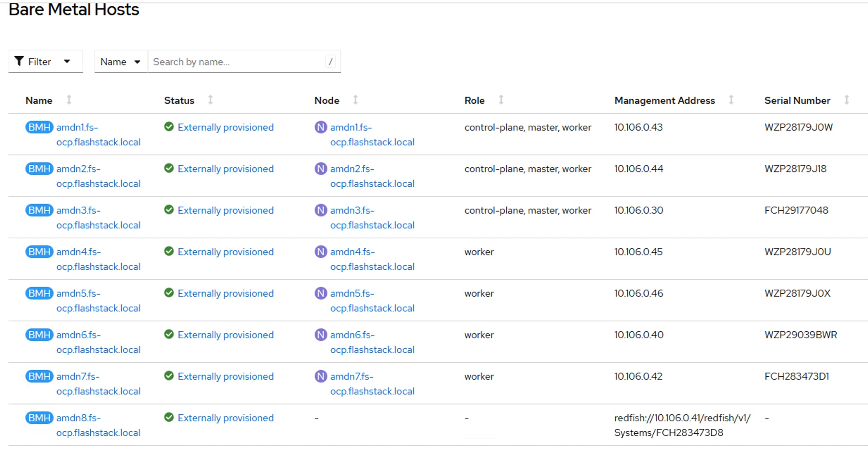
Task: Click the funnel icon in Filter button
Action: 19,61
